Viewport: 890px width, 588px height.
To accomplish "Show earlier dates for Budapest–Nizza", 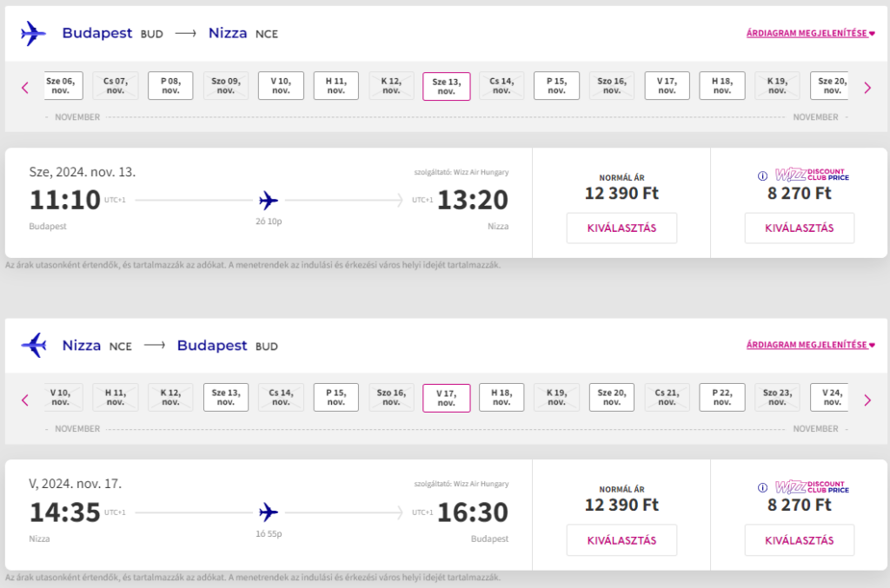I will [25, 88].
